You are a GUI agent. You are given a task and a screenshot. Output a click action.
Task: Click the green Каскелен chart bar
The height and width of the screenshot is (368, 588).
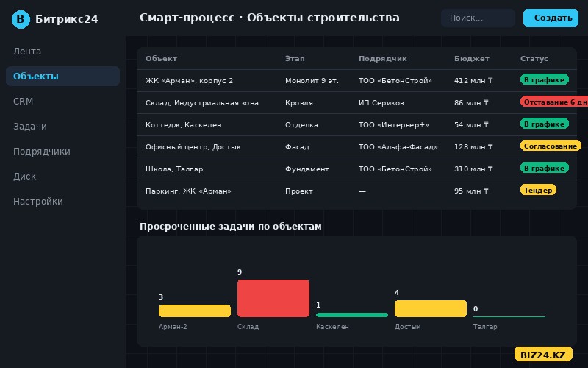pos(352,315)
